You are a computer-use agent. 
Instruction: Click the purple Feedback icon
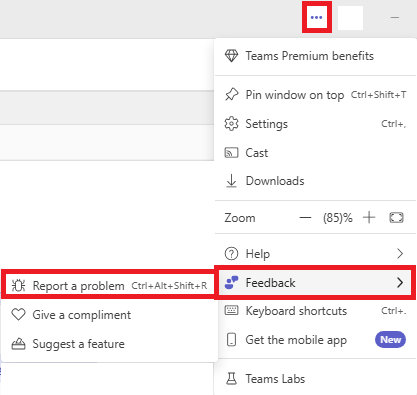click(x=231, y=282)
